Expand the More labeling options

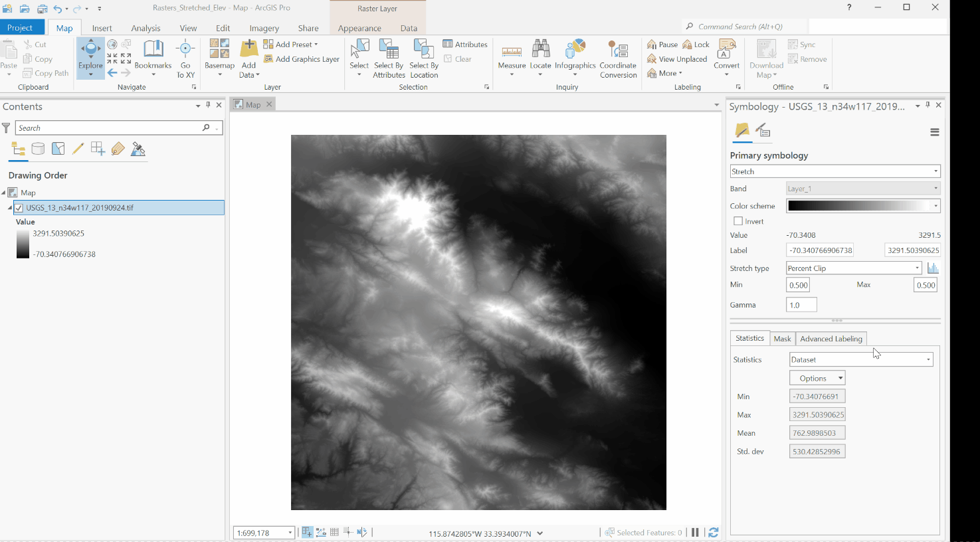[664, 73]
